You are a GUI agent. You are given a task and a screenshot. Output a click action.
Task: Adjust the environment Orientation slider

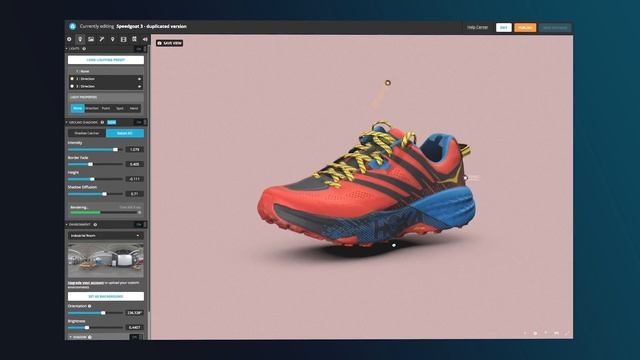pyautogui.click(x=95, y=313)
